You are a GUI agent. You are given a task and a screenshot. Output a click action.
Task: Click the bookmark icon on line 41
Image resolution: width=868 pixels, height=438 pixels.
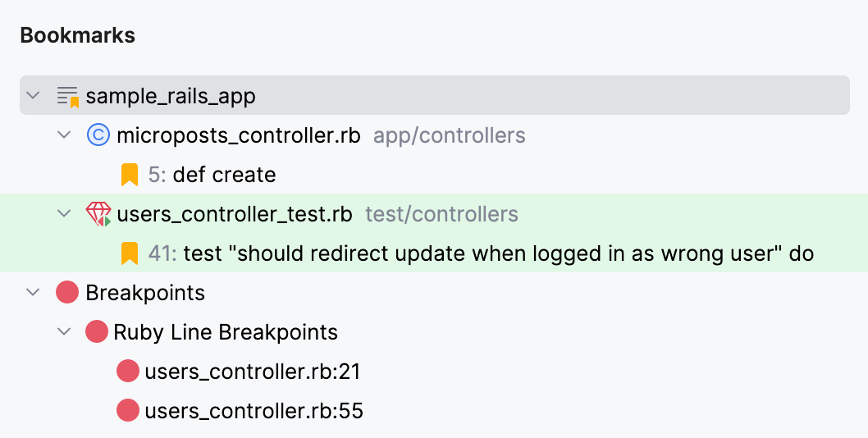click(129, 253)
